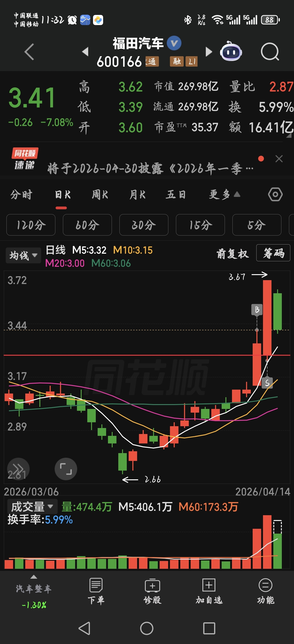Tap the blue V verified badge
The image size is (294, 644).
coord(174,43)
